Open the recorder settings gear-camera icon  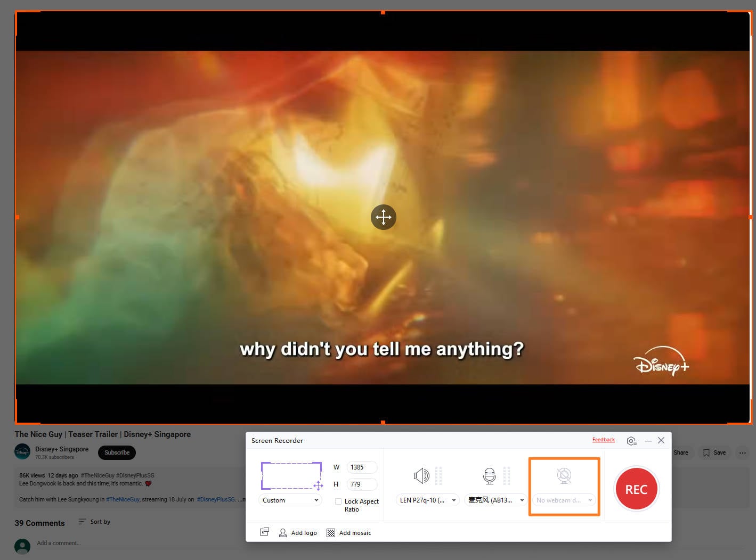click(631, 441)
